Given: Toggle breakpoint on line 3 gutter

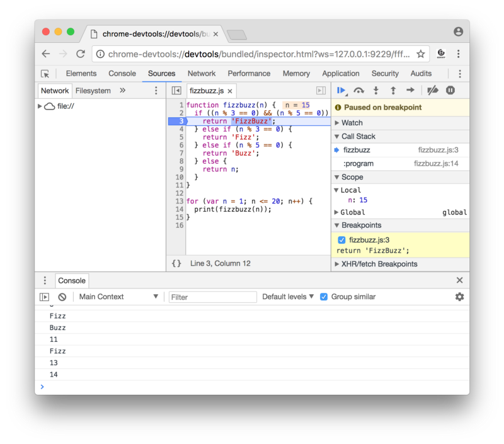Looking at the screenshot, I should point(177,121).
